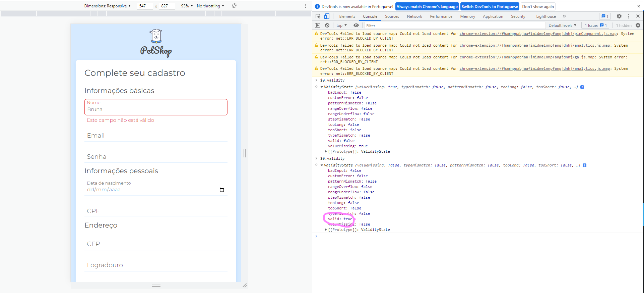Viewport: 644px width, 293px height.
Task: Click the info icon beside second ValidityState
Action: [585, 165]
